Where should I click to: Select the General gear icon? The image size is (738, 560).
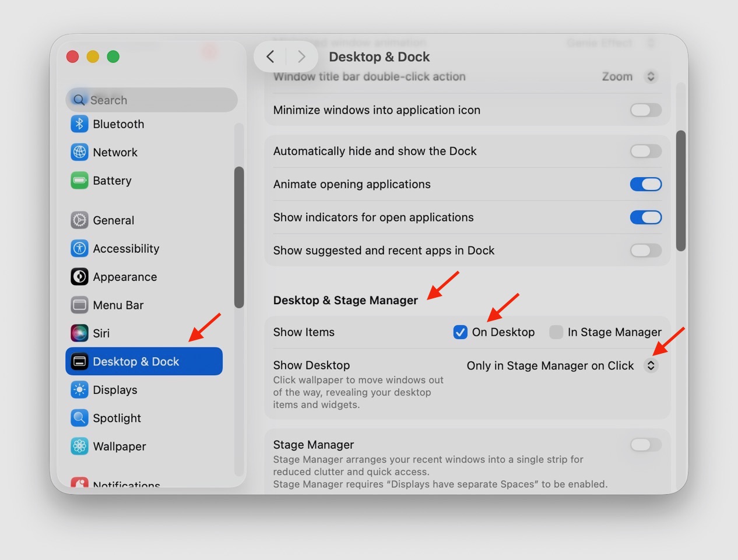tap(79, 220)
